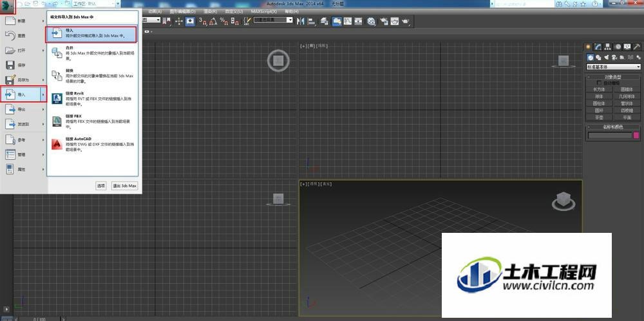Expand the 新建 submenu arrow
644x321 pixels.
pos(43,21)
